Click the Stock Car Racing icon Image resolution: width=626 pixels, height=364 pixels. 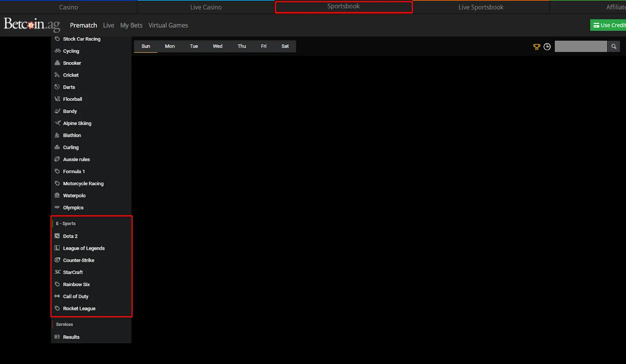click(x=57, y=39)
